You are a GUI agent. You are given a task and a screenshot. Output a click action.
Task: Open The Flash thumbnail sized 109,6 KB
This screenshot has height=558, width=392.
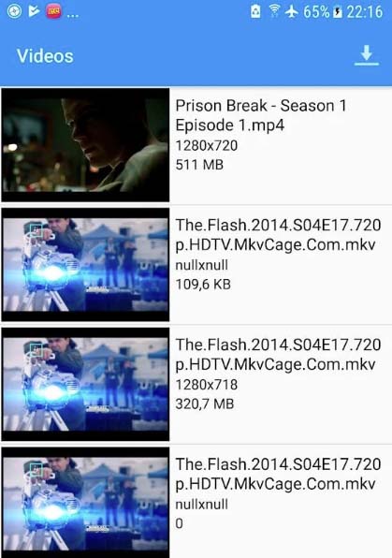tap(85, 264)
